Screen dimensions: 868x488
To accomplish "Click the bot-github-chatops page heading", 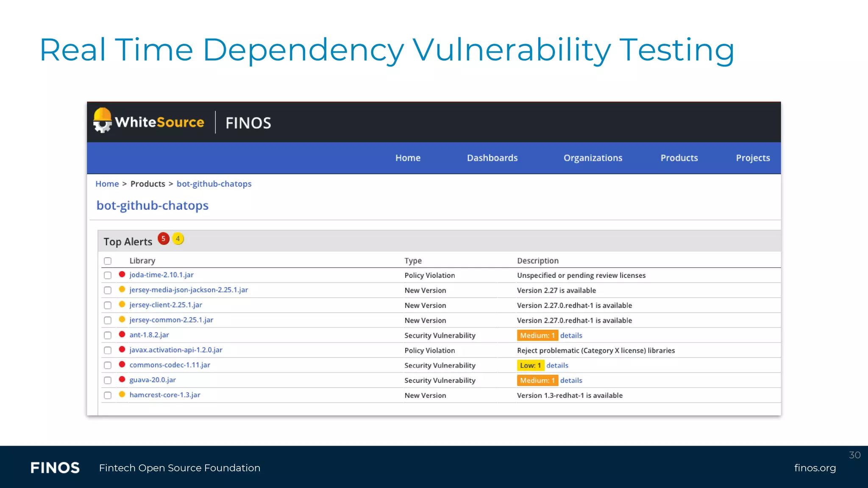I will coord(153,205).
